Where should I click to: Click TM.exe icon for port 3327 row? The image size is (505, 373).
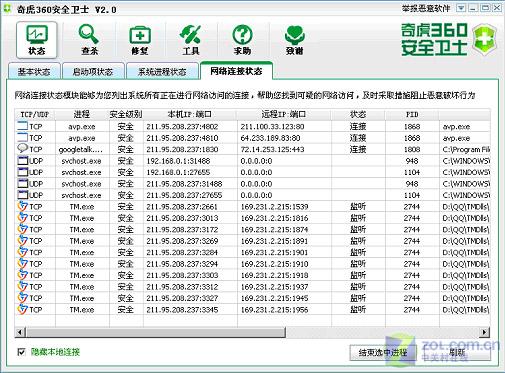coord(22,298)
